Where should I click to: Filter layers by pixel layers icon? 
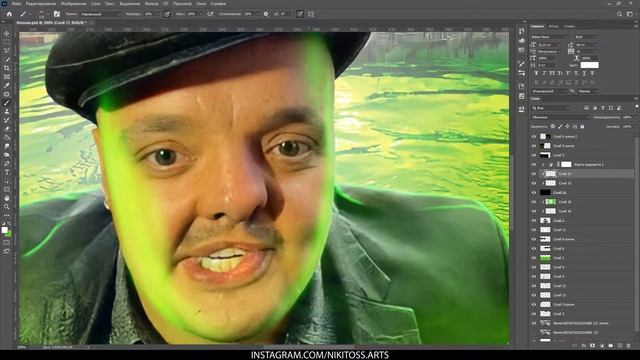[587, 108]
